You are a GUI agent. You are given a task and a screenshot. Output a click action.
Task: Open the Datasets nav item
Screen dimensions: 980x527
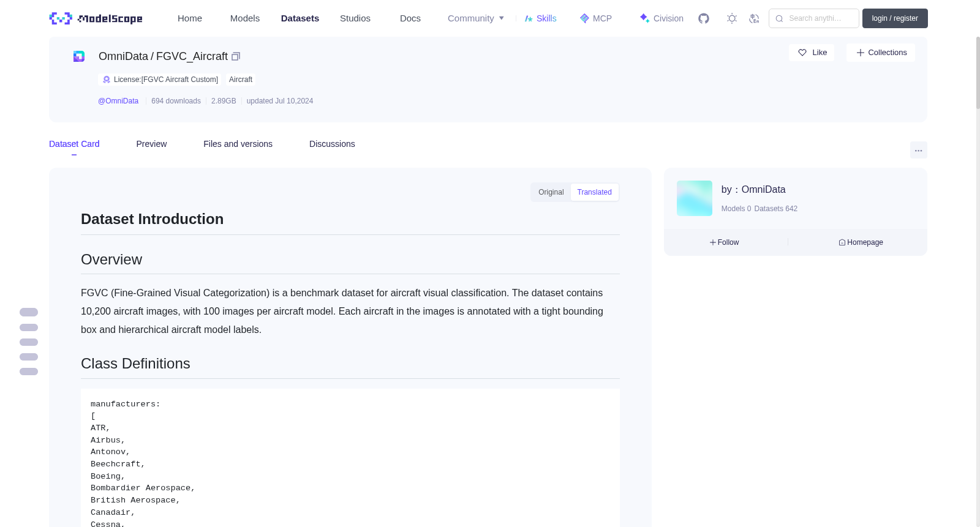300,18
